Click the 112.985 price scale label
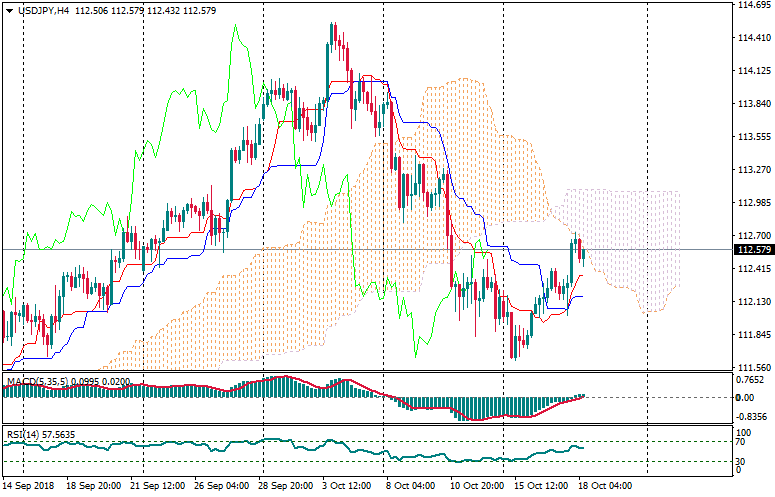The height and width of the screenshot is (497, 775). tap(752, 203)
